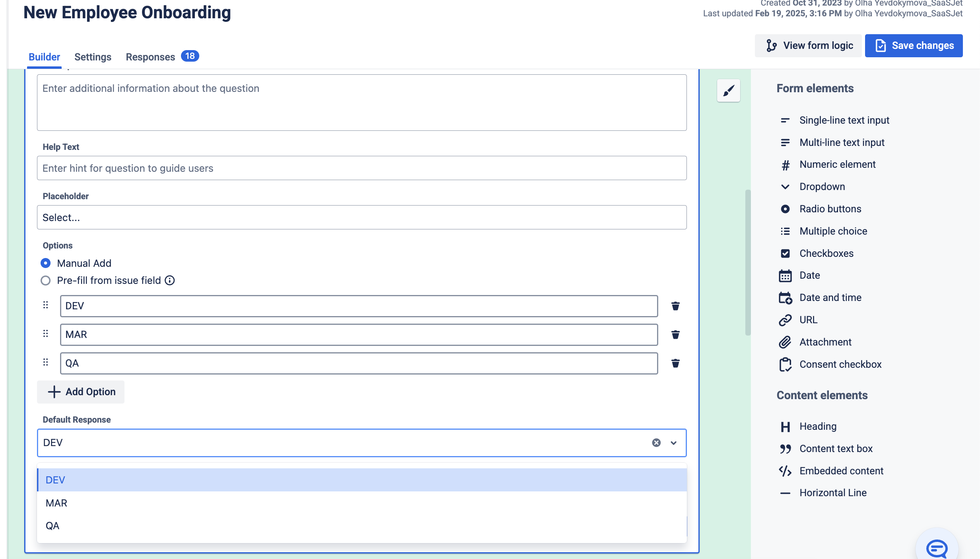Open the paintbrush style editor icon
The width and height of the screenshot is (980, 559).
(x=728, y=91)
